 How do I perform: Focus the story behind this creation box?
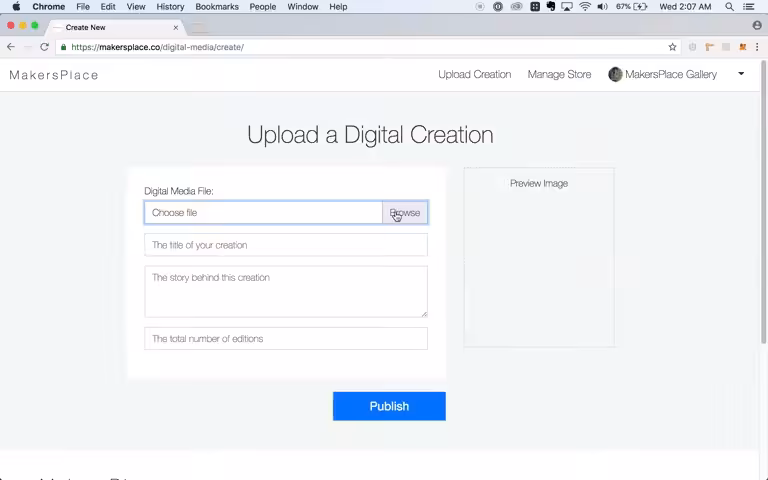click(286, 292)
